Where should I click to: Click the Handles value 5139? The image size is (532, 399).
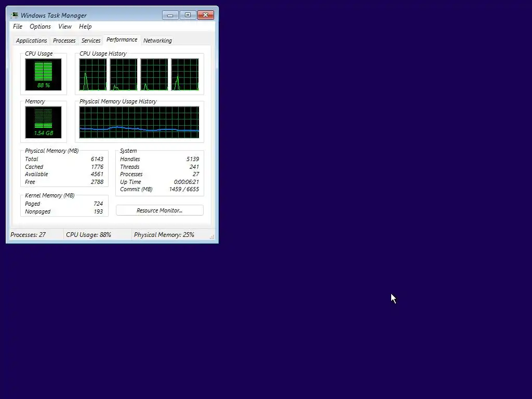point(193,159)
